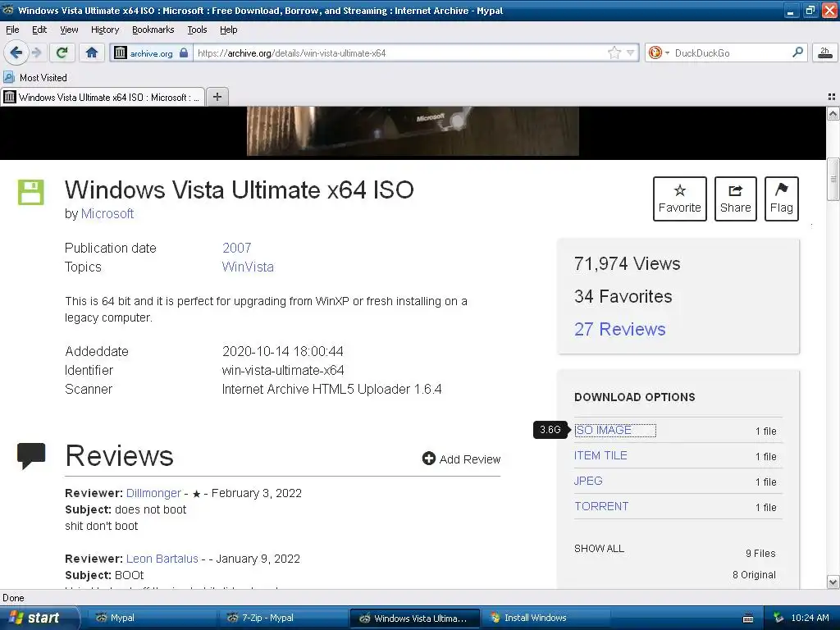The width and height of the screenshot is (840, 630).
Task: Open the View menu
Action: [x=69, y=30]
